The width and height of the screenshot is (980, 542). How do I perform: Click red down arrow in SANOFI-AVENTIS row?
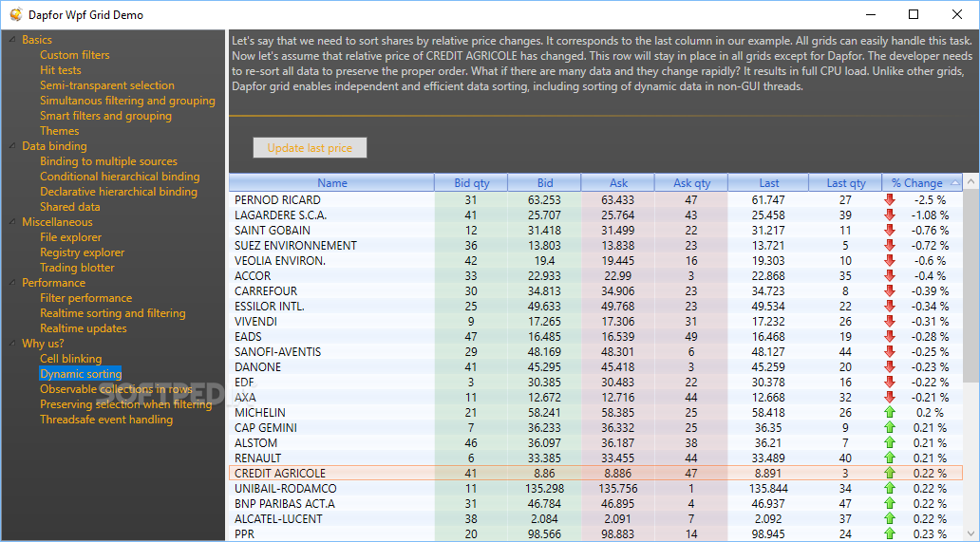tap(890, 351)
